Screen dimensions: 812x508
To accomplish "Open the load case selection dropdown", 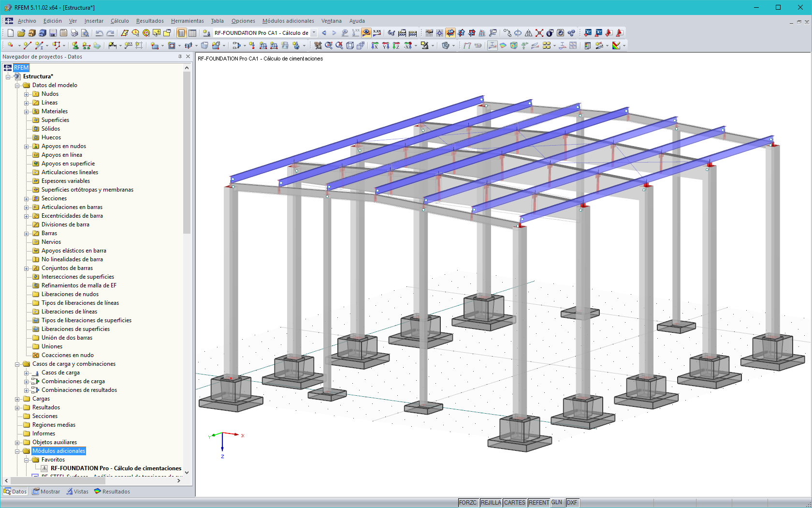I will (x=313, y=33).
